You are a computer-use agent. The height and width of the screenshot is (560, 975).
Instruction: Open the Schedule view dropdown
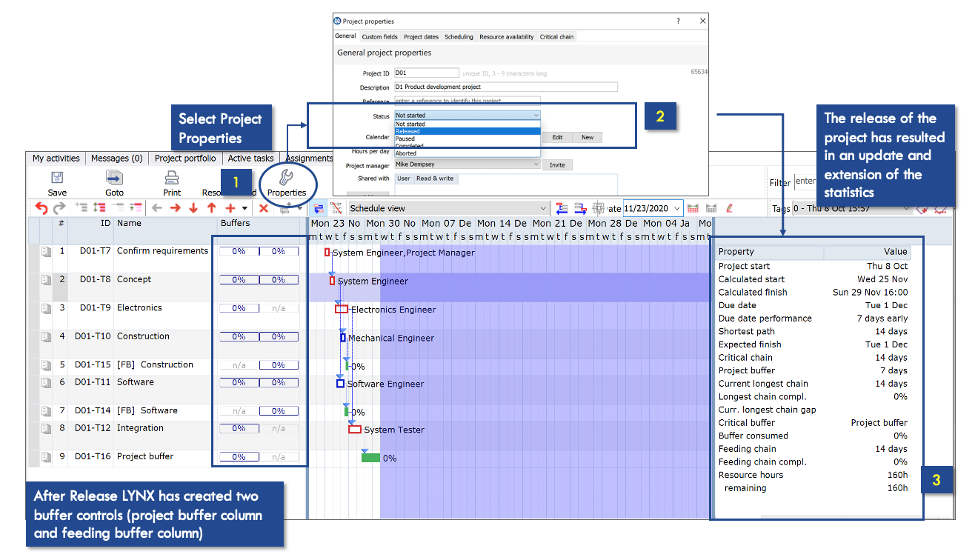pyautogui.click(x=448, y=209)
